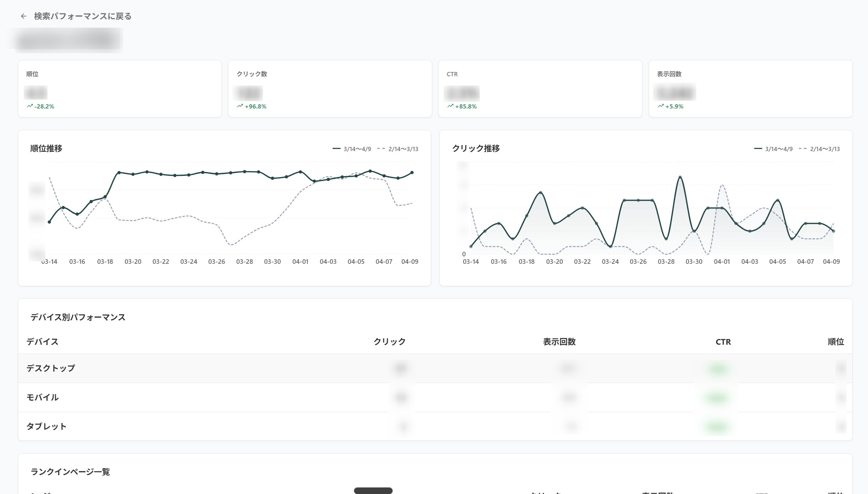Sort by 表示回数 column in device table
The image size is (868, 494).
tap(559, 342)
